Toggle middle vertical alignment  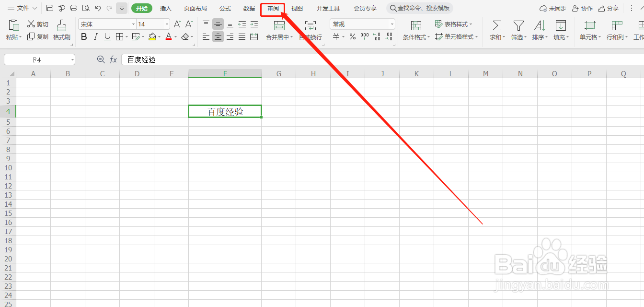point(218,24)
